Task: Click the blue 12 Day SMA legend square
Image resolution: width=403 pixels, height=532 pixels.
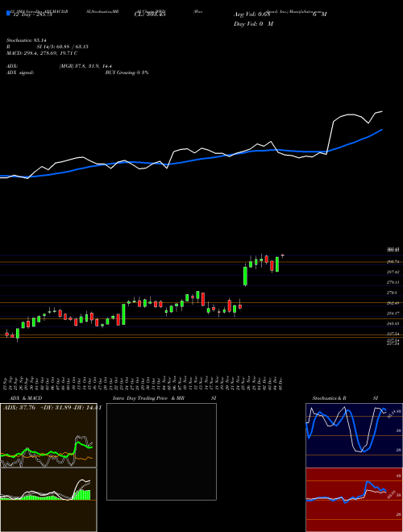Action: point(8,14)
